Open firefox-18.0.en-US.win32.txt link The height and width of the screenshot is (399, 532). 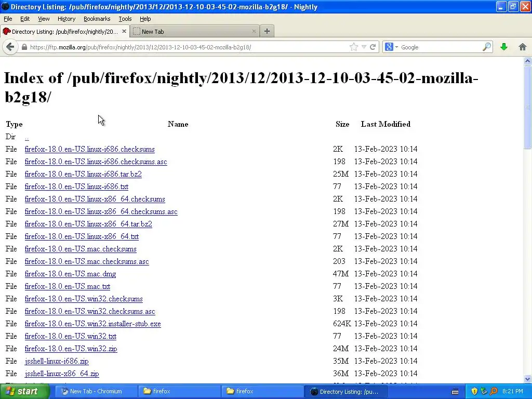click(71, 336)
